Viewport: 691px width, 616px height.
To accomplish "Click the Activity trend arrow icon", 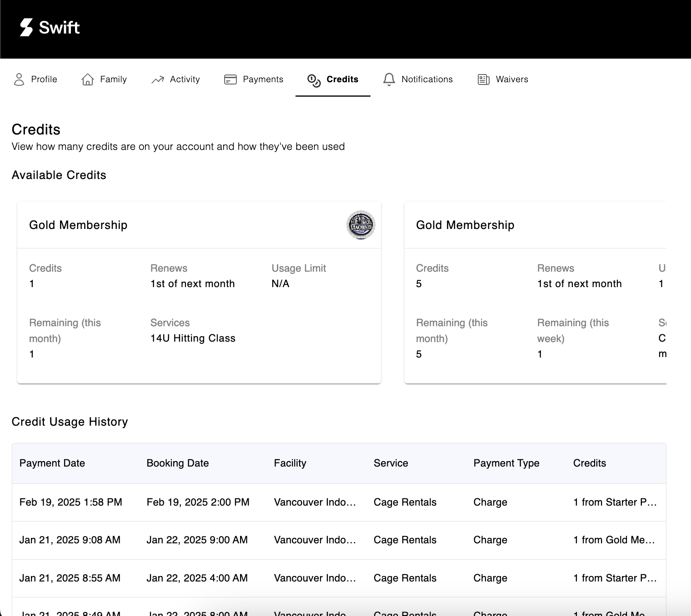I will tap(157, 79).
